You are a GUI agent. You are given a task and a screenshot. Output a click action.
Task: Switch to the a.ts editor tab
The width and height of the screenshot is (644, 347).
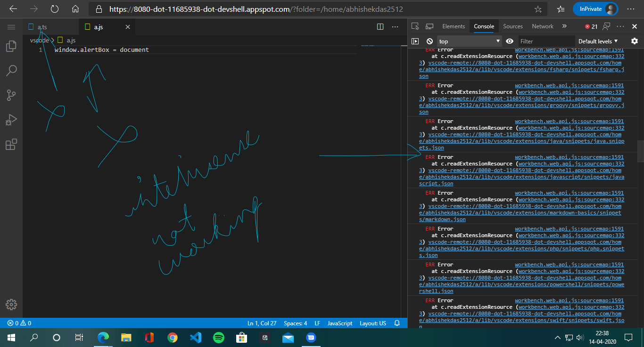click(51, 27)
